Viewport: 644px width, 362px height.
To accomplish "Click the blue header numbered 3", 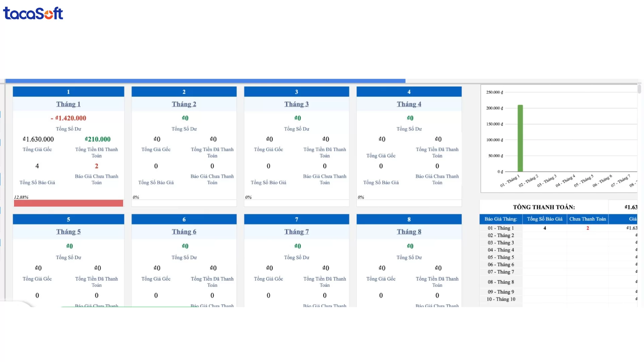I will 297,92.
